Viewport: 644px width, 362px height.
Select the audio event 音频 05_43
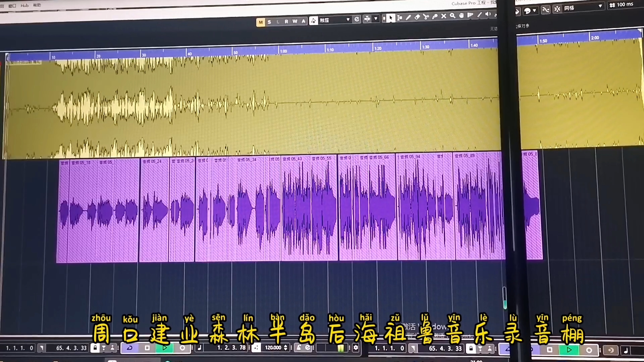tap(295, 208)
